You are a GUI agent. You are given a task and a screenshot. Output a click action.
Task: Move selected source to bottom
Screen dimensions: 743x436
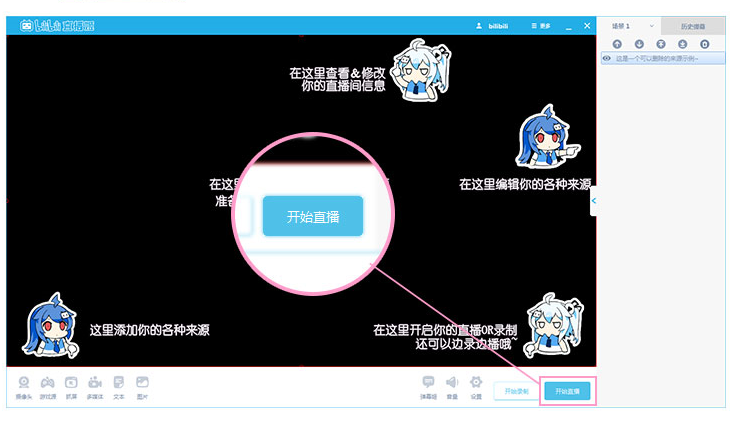pyautogui.click(x=683, y=44)
